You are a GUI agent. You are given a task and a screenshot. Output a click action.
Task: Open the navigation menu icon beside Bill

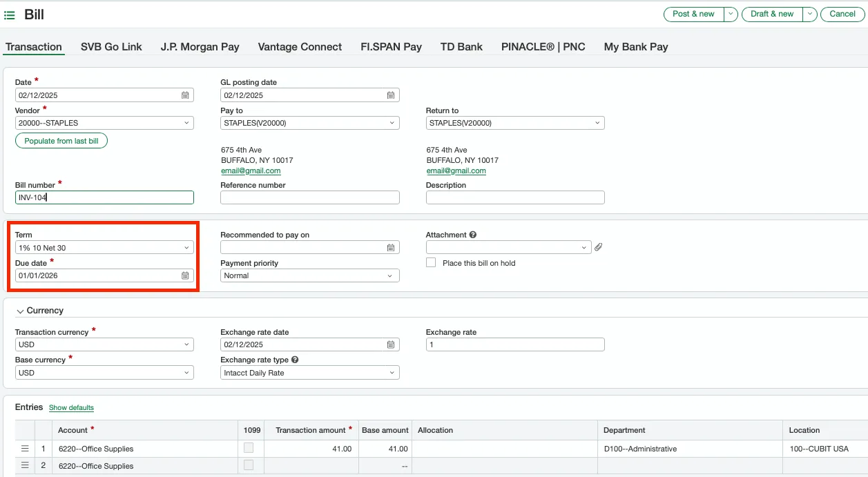pos(10,14)
